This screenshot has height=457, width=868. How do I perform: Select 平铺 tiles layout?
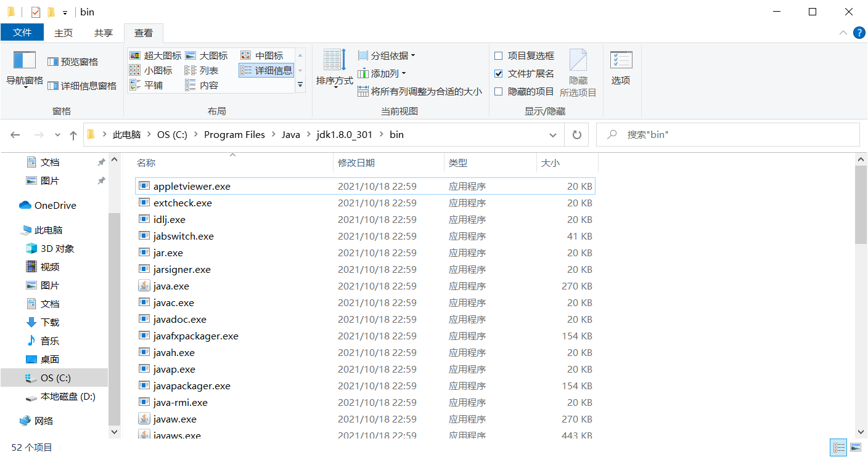146,85
